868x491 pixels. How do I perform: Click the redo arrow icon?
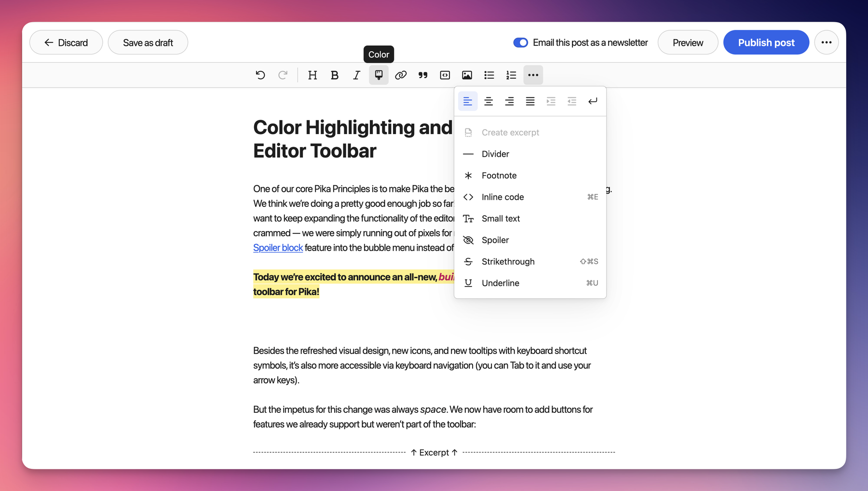283,75
